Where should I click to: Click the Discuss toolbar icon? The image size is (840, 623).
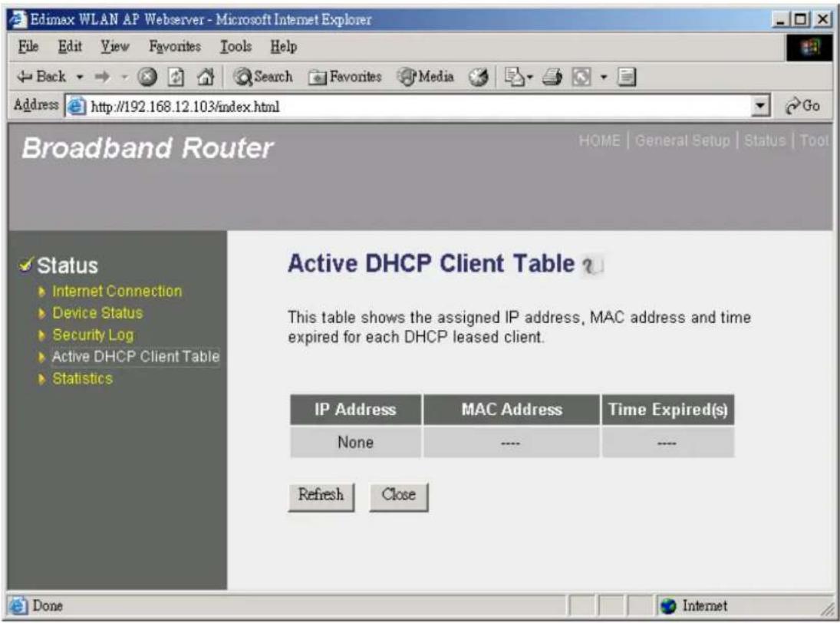pos(626,77)
